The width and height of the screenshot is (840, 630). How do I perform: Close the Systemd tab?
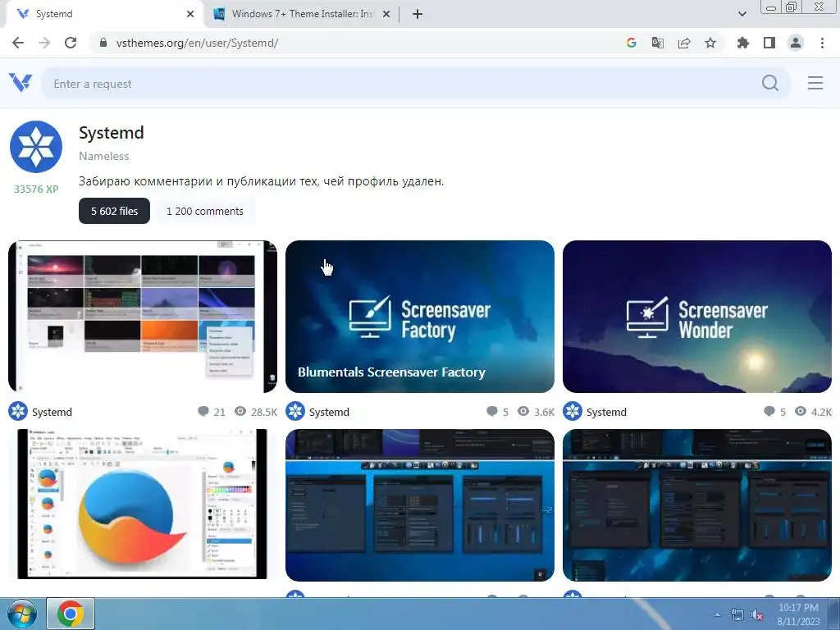(x=190, y=14)
